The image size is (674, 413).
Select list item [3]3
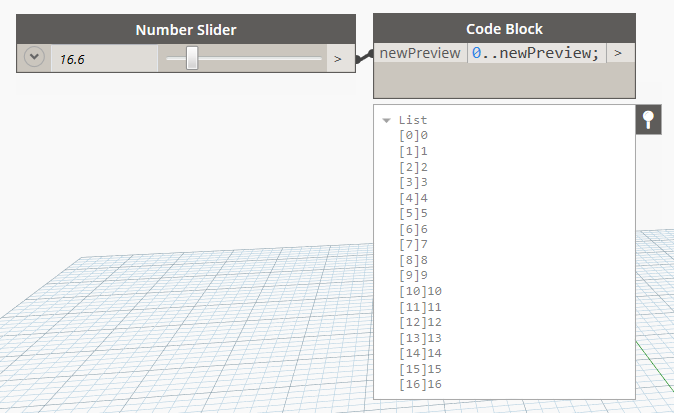click(x=413, y=182)
